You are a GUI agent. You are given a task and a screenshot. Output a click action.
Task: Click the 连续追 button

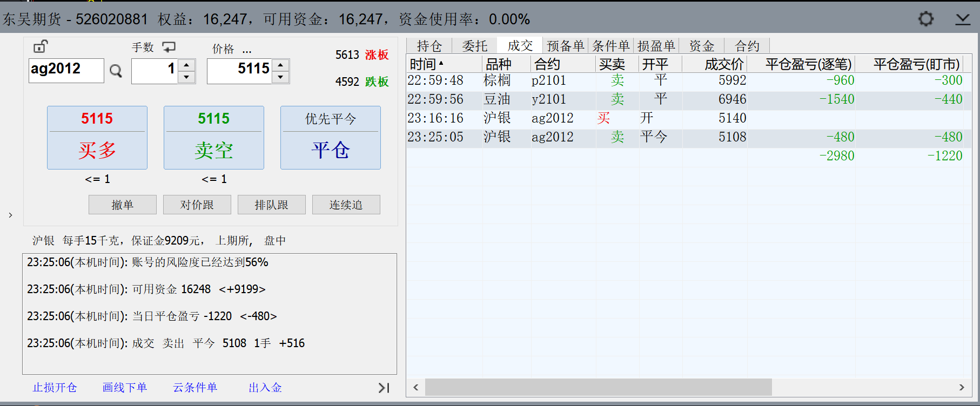click(346, 205)
